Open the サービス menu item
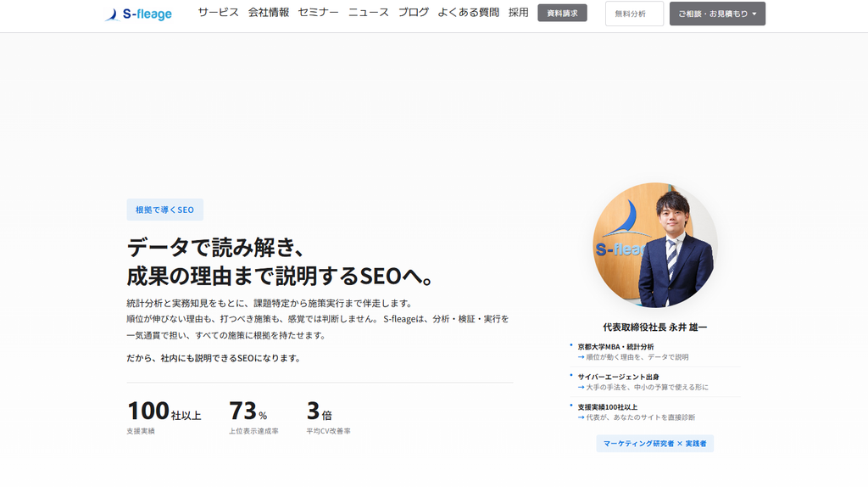This screenshot has height=487, width=868. (218, 12)
